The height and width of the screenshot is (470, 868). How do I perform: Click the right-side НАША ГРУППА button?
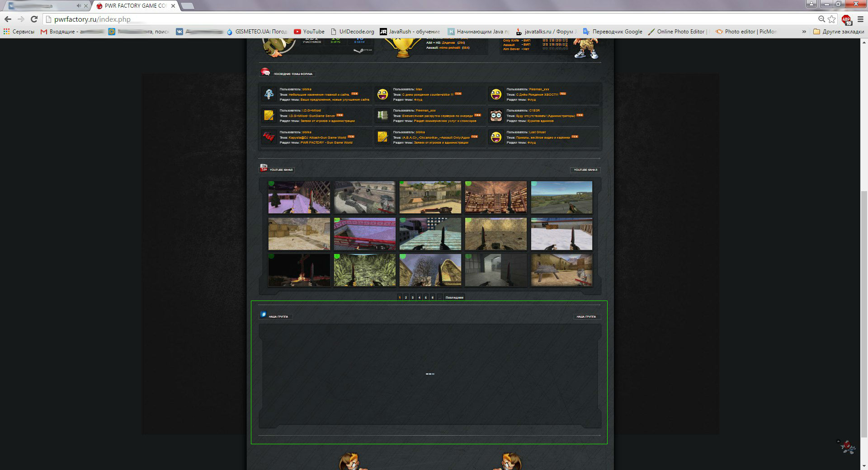point(586,317)
